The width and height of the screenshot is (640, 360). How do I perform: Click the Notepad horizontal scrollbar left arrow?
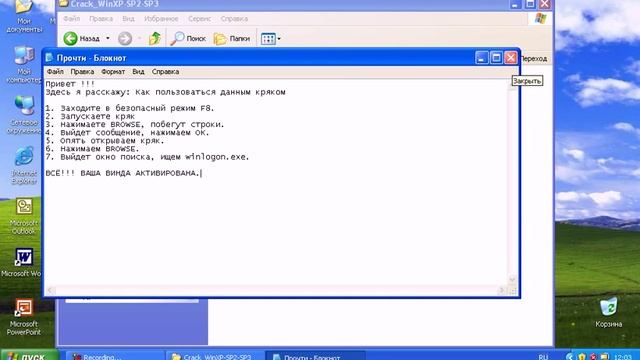50,290
